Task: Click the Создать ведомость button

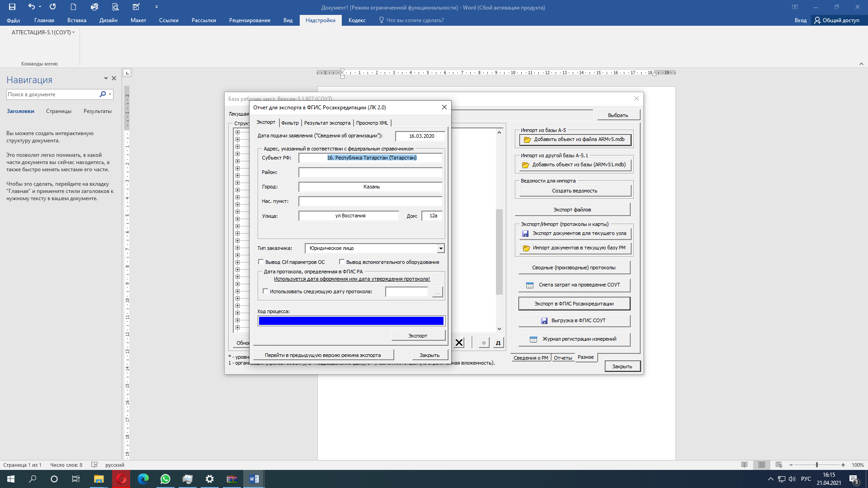Action: point(574,191)
